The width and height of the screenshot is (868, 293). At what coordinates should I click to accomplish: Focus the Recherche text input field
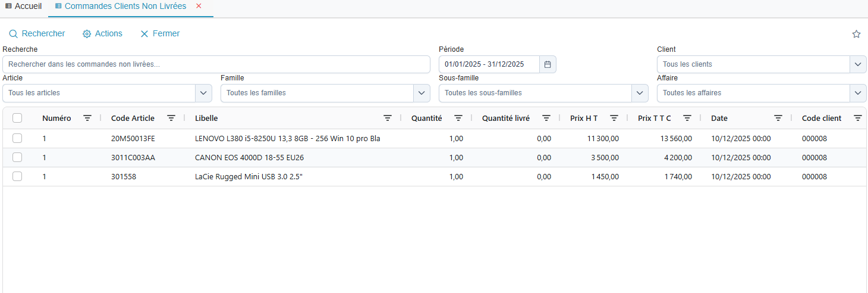point(216,64)
